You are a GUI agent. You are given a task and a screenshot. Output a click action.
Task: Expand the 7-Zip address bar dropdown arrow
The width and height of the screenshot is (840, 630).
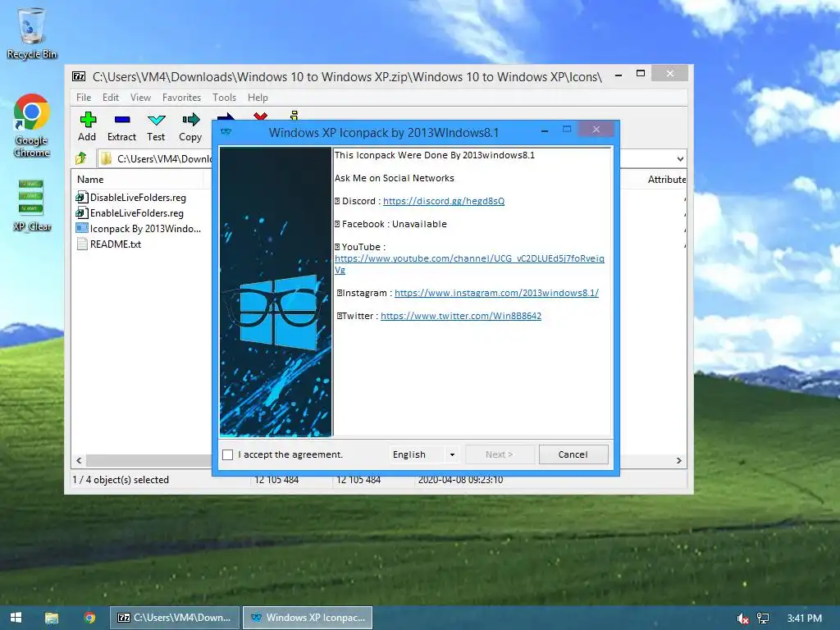click(680, 158)
